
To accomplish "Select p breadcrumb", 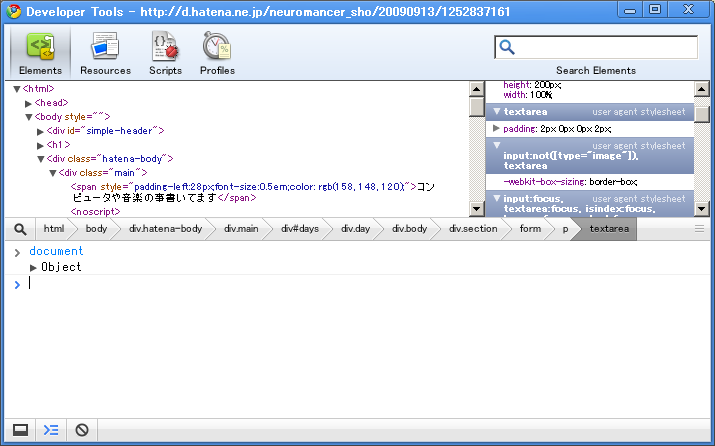I will pos(565,229).
